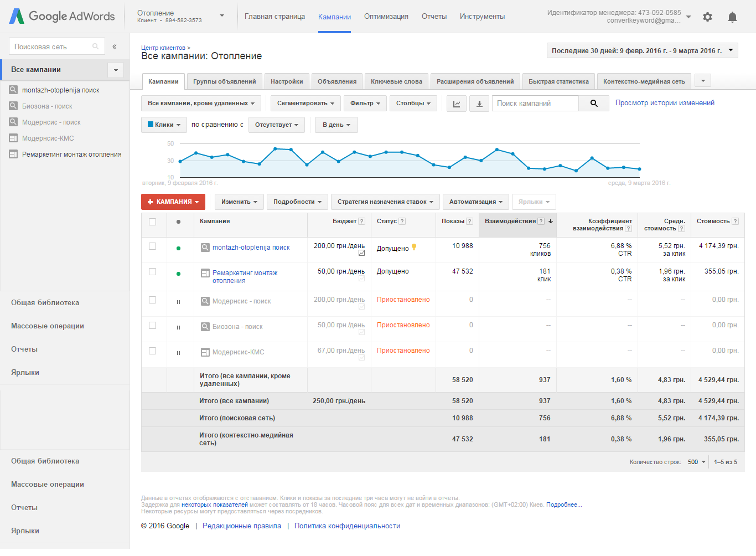The width and height of the screenshot is (756, 556).
Task: Open the rows count 500 dropdown
Action: (x=697, y=462)
